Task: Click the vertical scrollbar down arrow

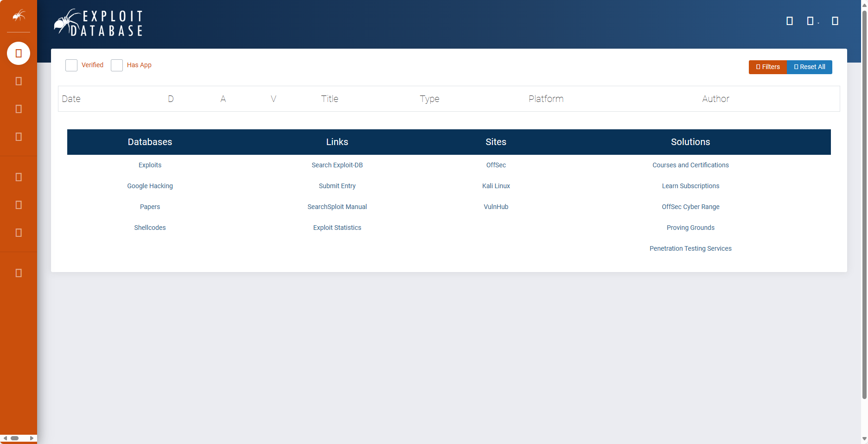Action: pos(864,438)
